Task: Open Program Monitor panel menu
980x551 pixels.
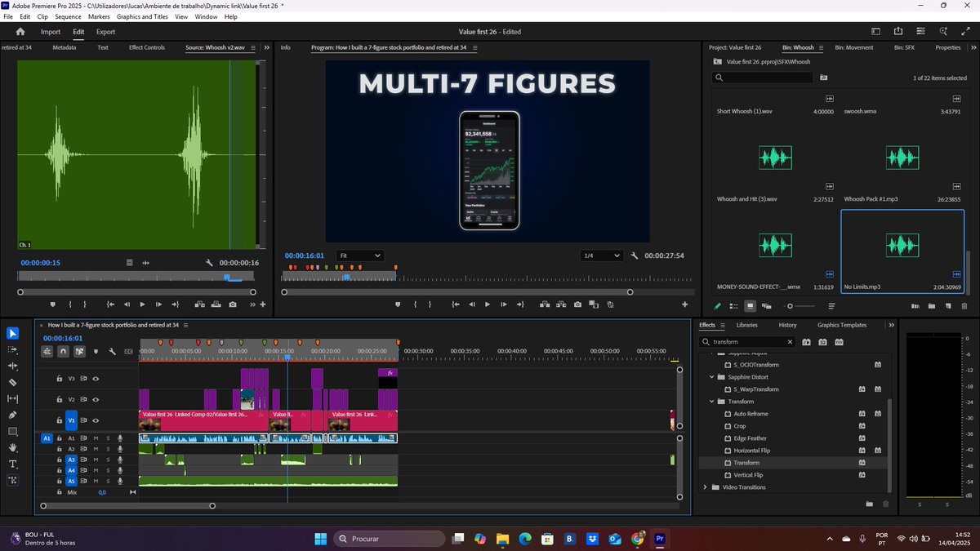Action: (x=474, y=47)
